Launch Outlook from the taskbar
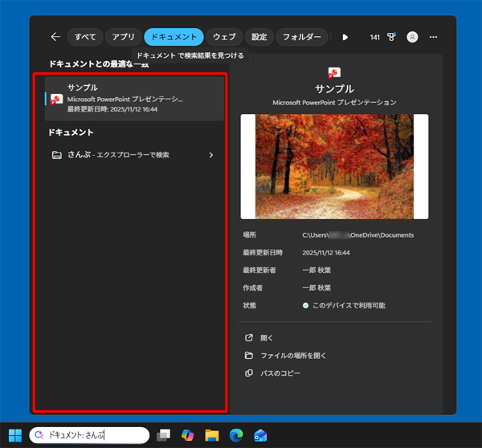 [x=260, y=435]
